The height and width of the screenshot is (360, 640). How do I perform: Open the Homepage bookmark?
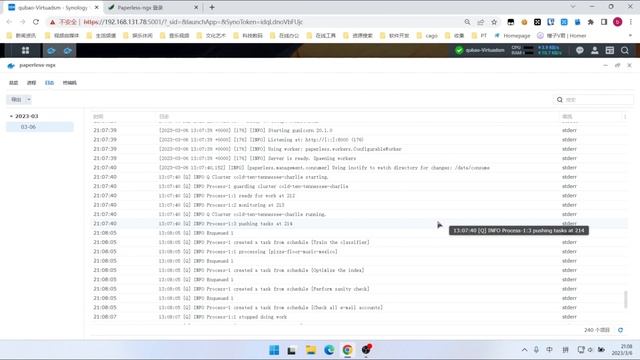513,36
